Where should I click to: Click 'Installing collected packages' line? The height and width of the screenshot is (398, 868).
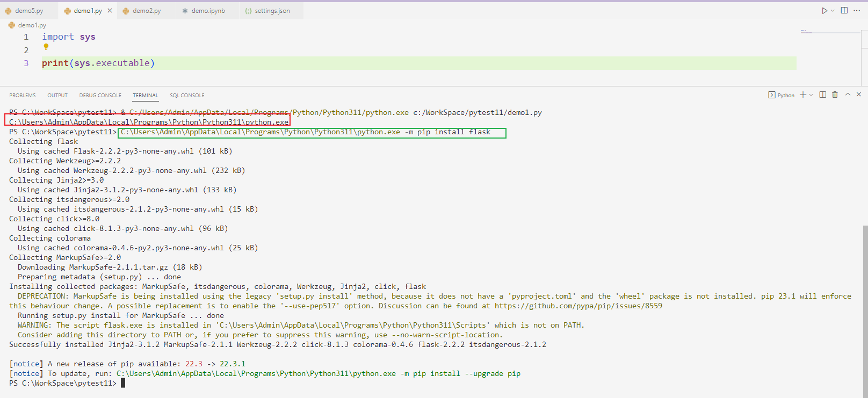tap(218, 287)
